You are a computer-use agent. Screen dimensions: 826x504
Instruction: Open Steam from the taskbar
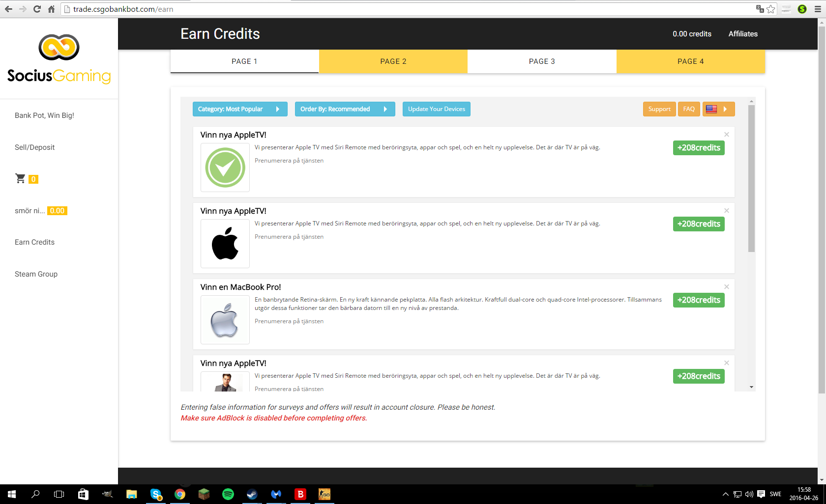click(x=252, y=494)
